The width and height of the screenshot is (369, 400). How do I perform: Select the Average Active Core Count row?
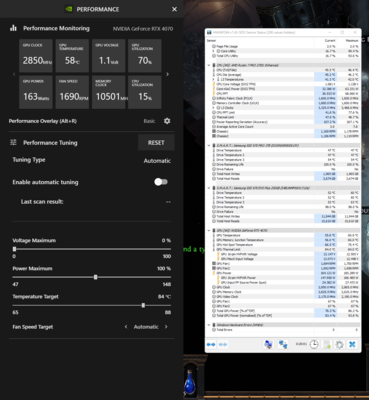(283, 127)
